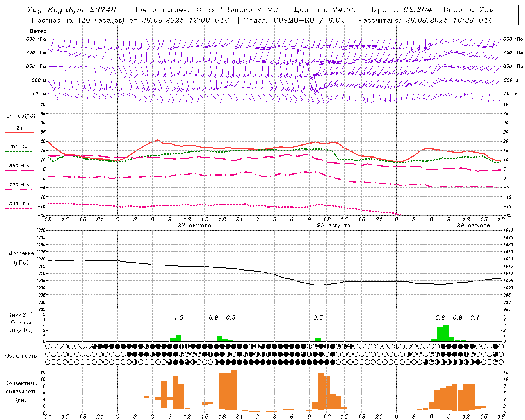
Task: Click the Давление pressure panel label
Action: 21,253
